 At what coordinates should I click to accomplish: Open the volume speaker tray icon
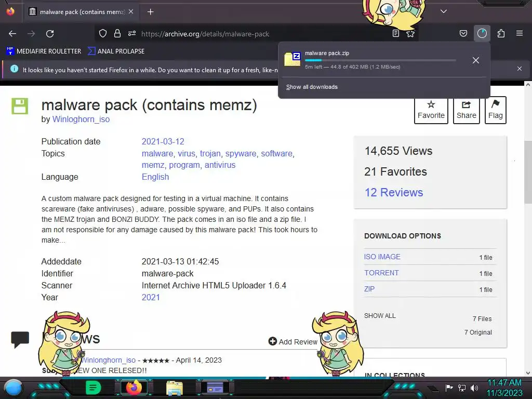[474, 388]
